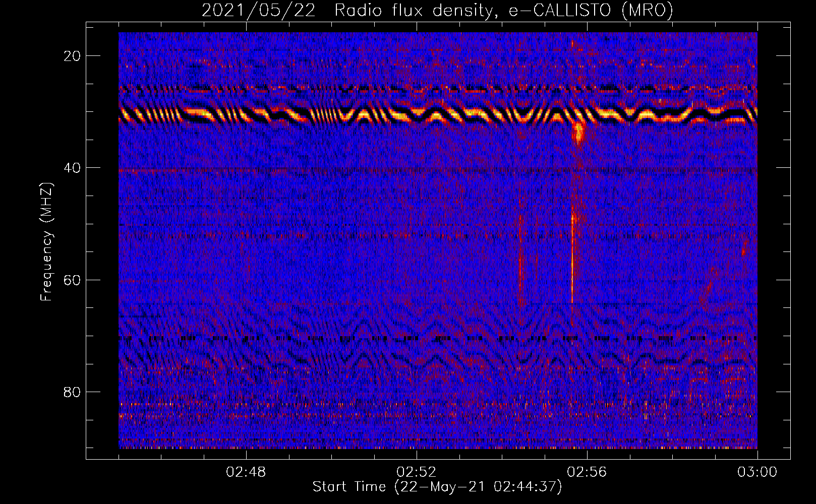Select the 'Frequency (MHZ)' axis label
Viewport: 816px width, 504px height.
pos(46,242)
